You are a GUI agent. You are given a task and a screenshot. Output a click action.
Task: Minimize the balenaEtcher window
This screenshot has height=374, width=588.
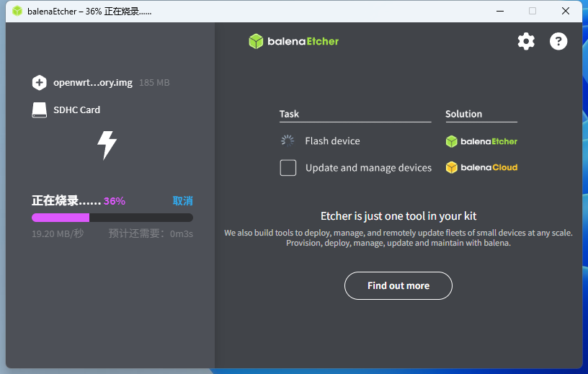coord(500,11)
